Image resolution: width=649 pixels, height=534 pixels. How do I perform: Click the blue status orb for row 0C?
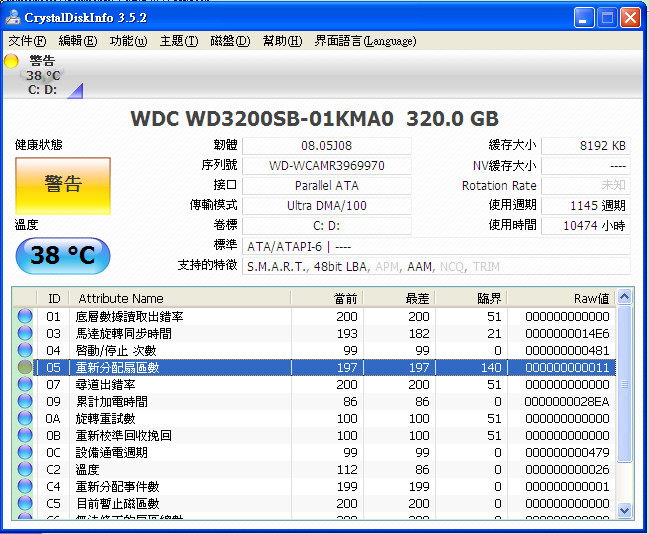pos(25,452)
